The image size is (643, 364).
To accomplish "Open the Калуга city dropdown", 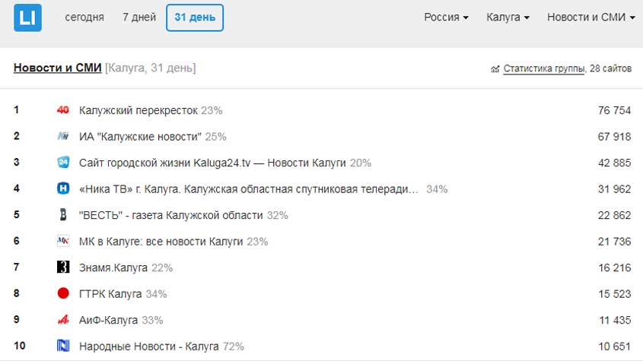I will [x=508, y=17].
